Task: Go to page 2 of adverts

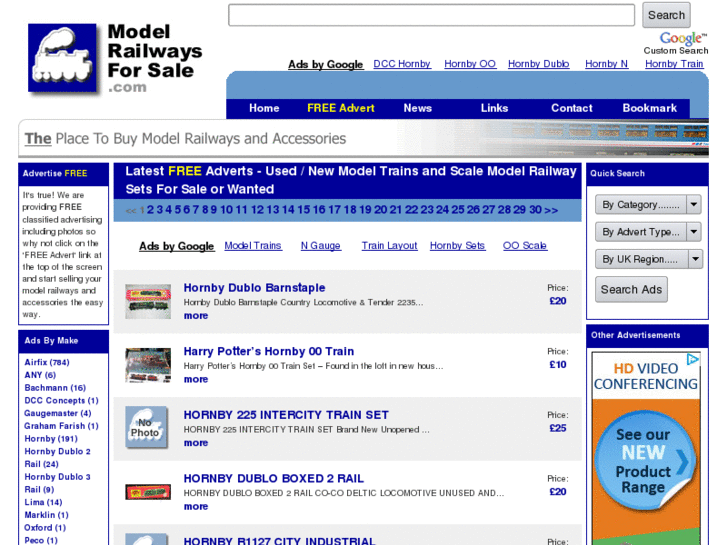Action: [x=150, y=210]
